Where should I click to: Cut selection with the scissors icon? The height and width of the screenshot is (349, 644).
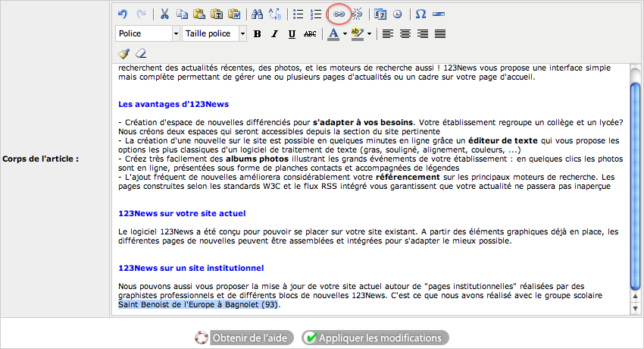click(164, 14)
